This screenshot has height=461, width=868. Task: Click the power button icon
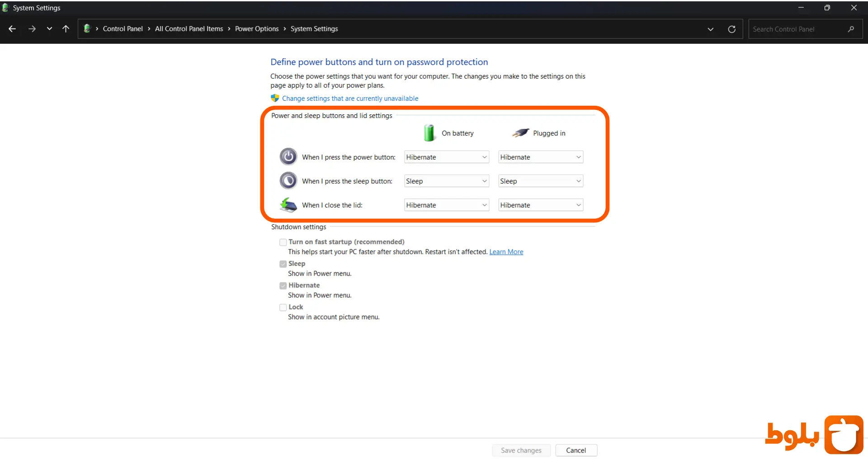288,157
